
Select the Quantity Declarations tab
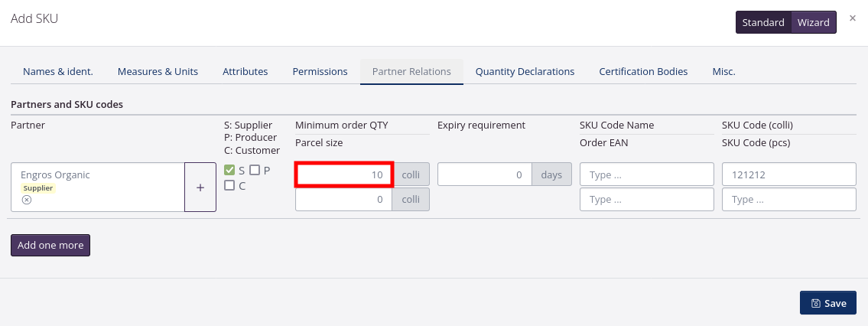pyautogui.click(x=525, y=71)
